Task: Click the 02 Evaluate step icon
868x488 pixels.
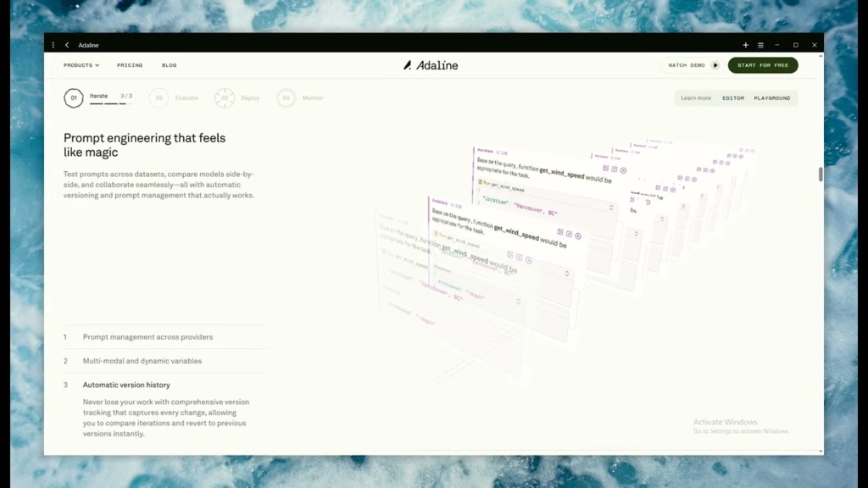Action: click(x=159, y=97)
